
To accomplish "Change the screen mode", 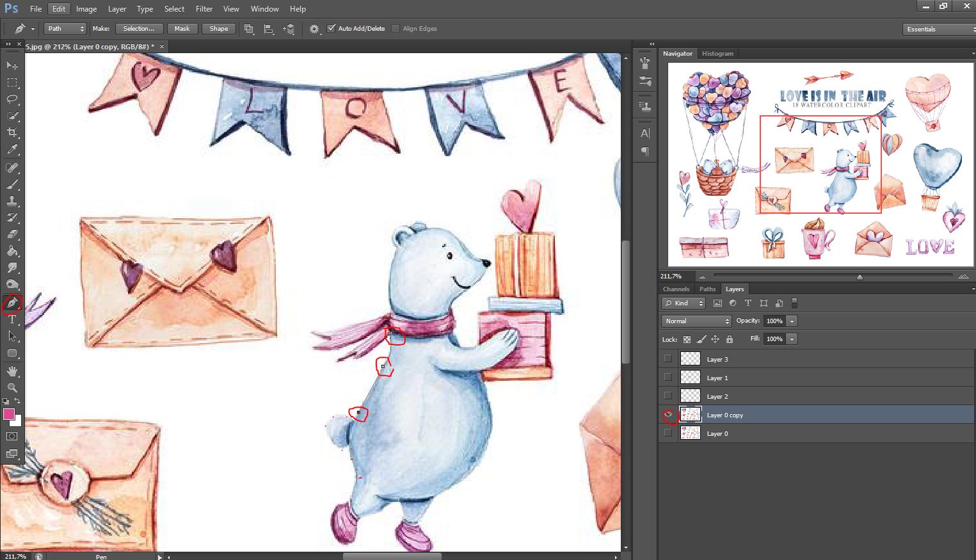I will (x=12, y=454).
